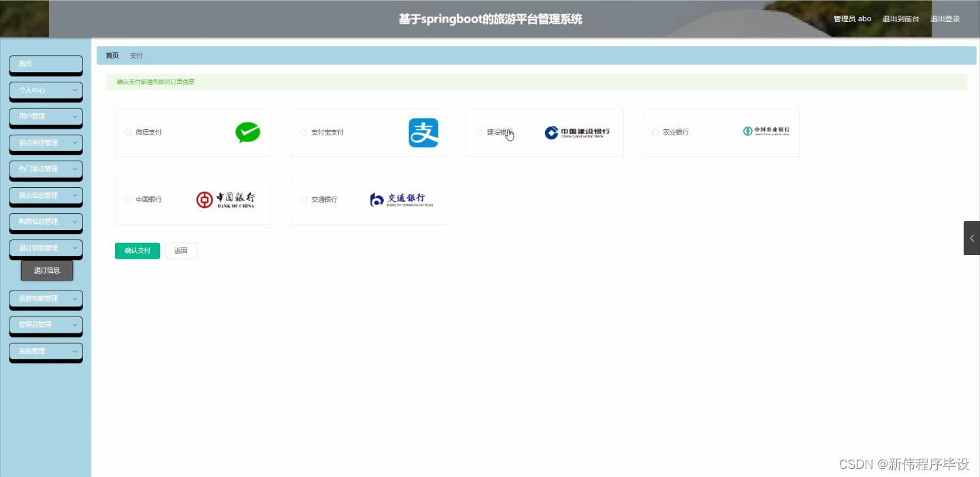
Task: Select 退订信息 submenu item
Action: click(46, 270)
